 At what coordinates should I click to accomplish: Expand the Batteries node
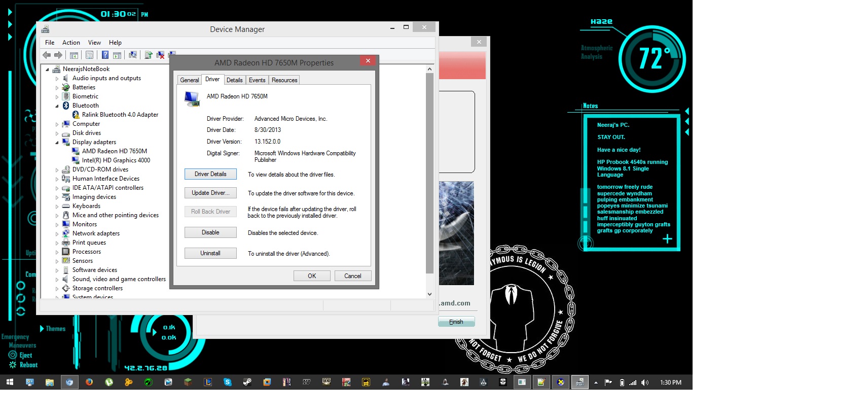tap(57, 88)
